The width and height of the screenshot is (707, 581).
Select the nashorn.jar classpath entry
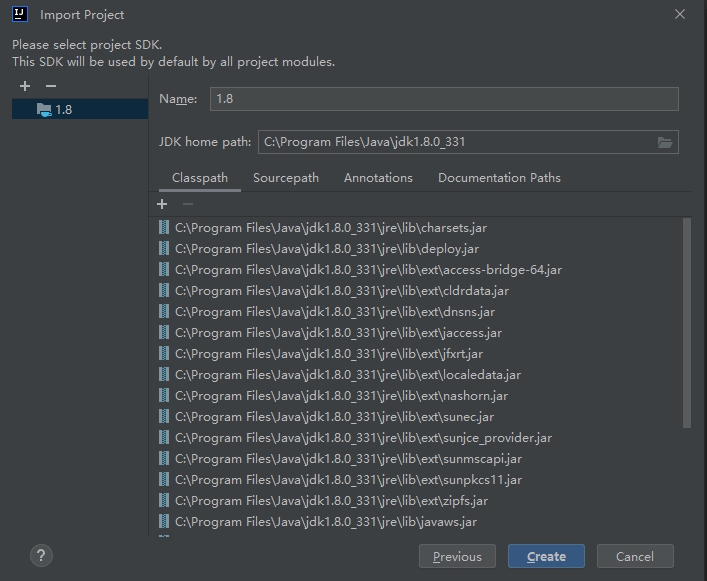pos(341,396)
